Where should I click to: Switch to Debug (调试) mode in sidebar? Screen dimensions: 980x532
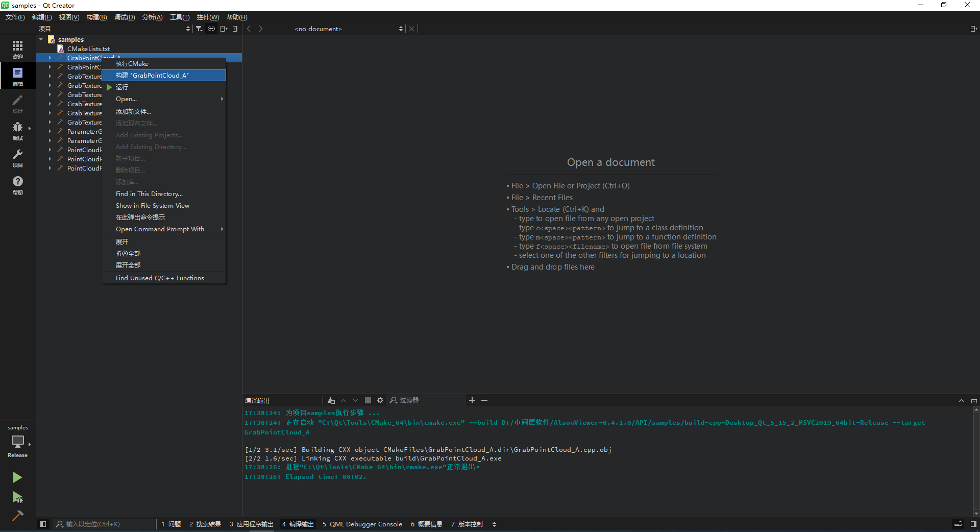(17, 130)
